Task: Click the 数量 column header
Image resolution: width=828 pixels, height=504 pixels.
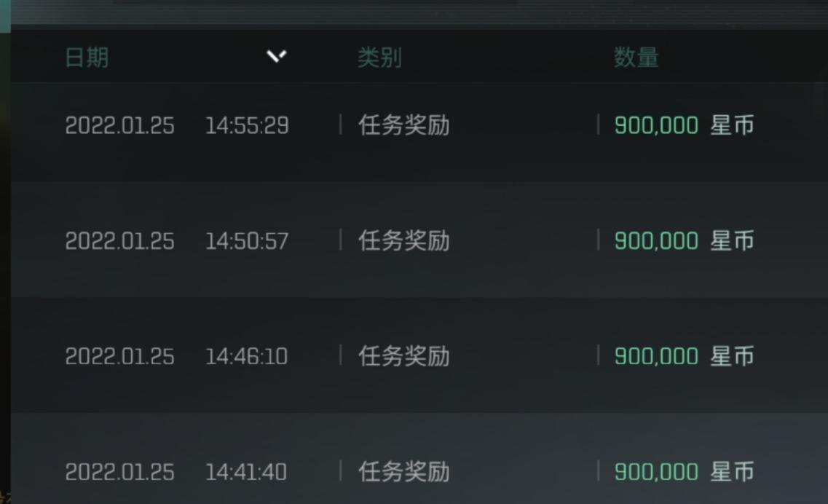Action: coord(636,58)
